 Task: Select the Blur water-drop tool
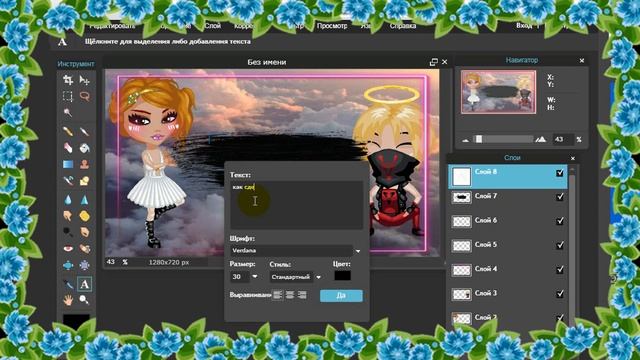click(68, 200)
